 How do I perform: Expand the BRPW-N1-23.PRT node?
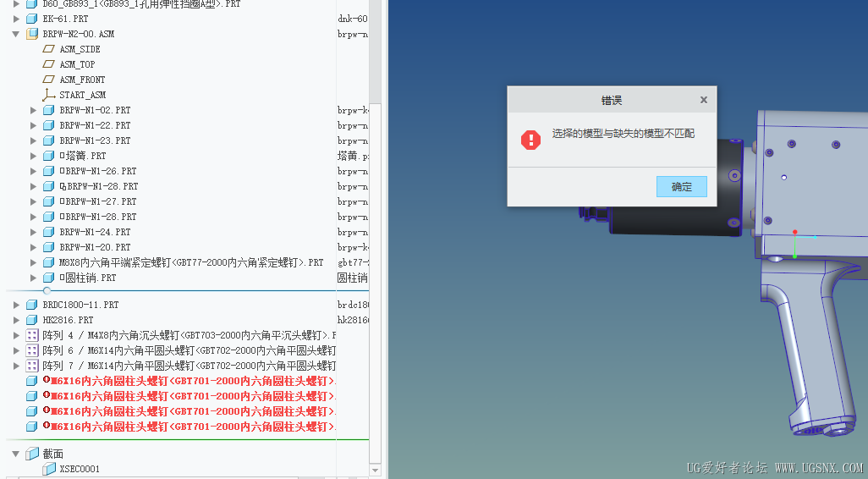(33, 140)
